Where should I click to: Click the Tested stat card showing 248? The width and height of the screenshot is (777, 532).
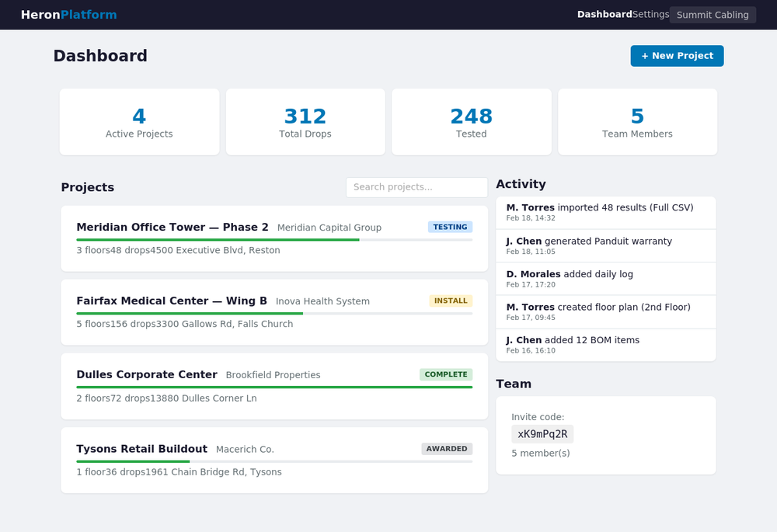click(471, 121)
